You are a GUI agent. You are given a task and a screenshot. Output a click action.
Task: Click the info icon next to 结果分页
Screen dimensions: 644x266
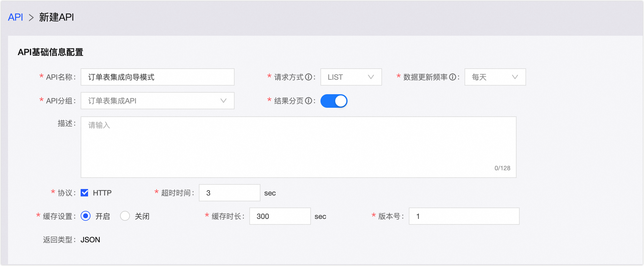coord(308,101)
